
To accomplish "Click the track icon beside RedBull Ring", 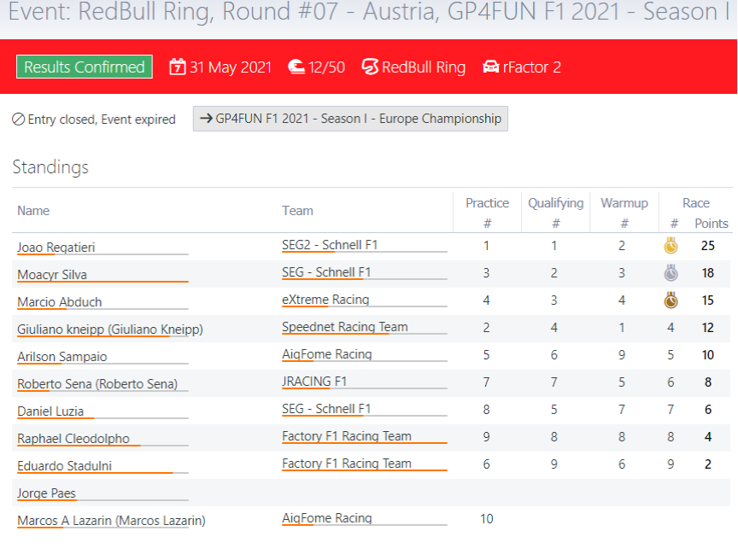I will pos(370,67).
